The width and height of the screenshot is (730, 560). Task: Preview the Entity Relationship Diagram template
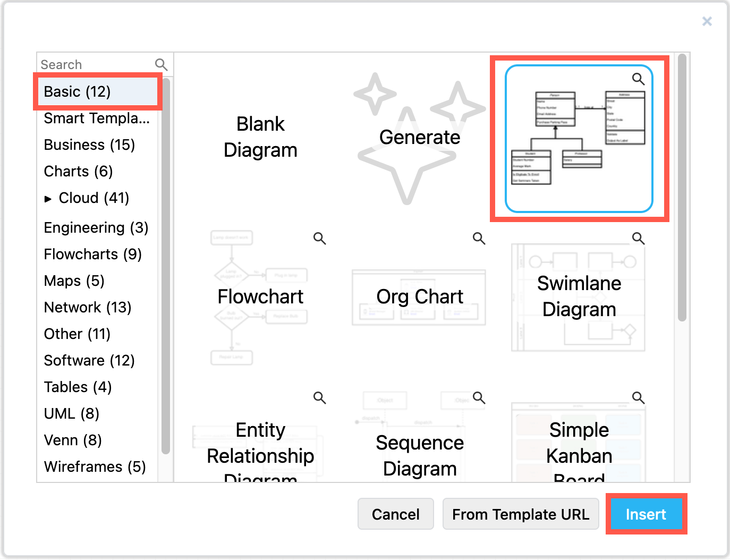point(319,397)
